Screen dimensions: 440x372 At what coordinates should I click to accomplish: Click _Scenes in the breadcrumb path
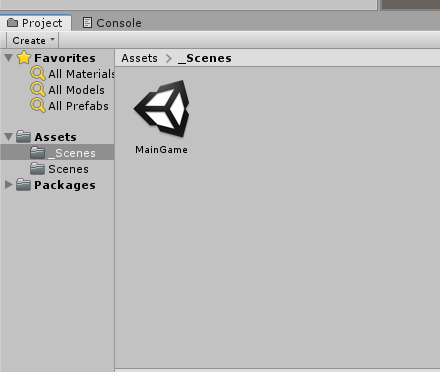tap(205, 58)
